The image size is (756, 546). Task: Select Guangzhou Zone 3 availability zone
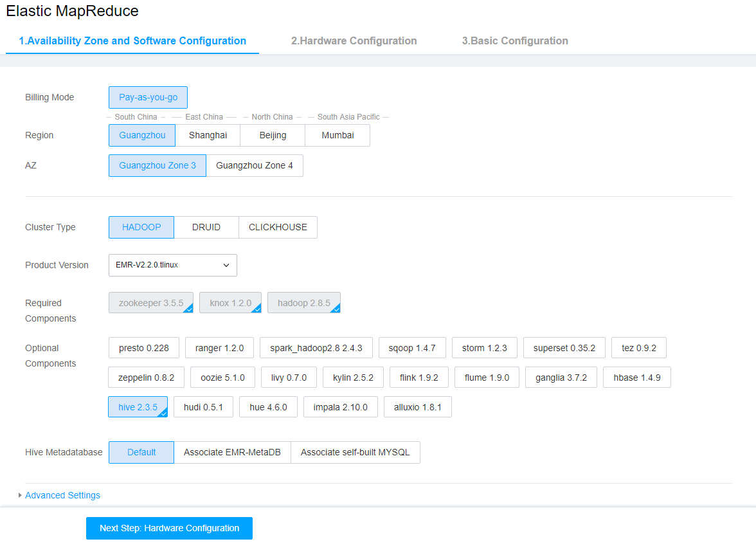[x=157, y=165]
